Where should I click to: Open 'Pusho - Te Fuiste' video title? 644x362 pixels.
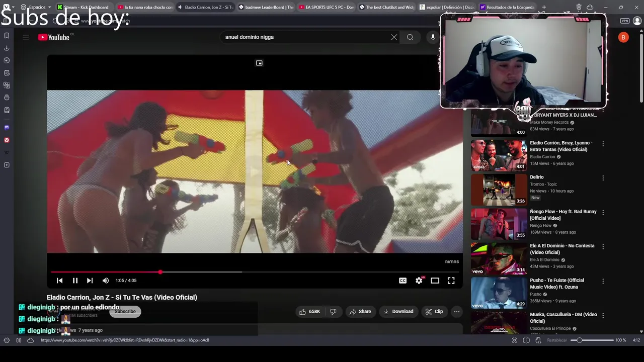coord(557,284)
